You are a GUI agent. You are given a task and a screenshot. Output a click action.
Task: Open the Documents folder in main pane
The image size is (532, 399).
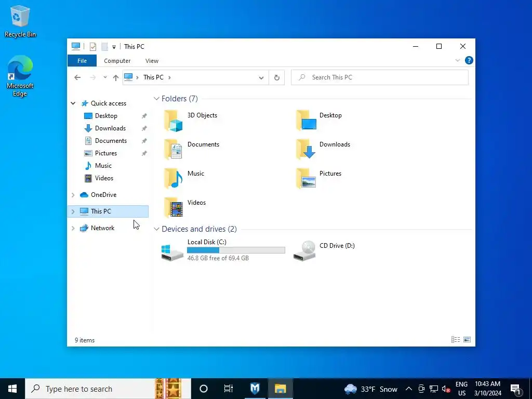tap(174, 149)
